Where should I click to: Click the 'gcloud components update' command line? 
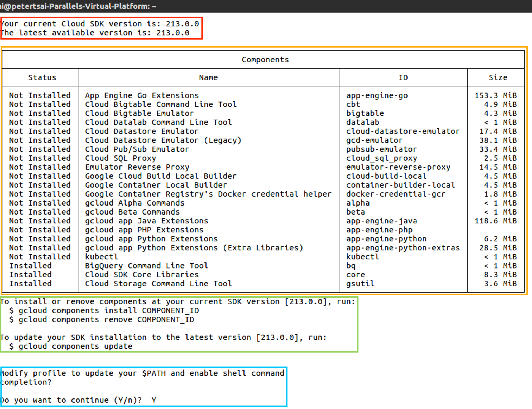pyautogui.click(x=71, y=346)
